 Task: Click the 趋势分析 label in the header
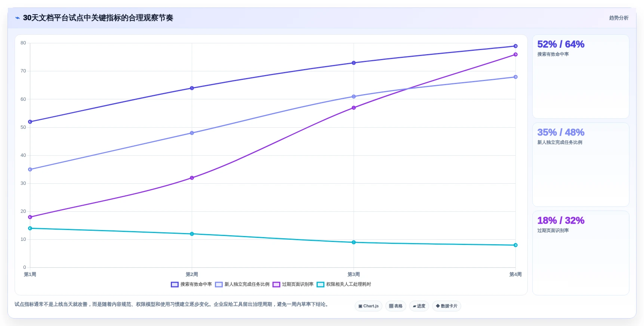[x=619, y=18]
